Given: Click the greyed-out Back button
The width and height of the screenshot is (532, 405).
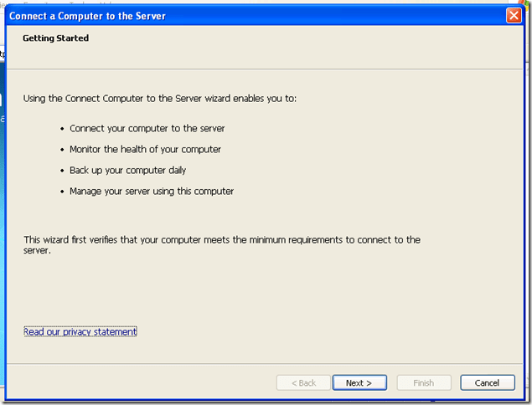Looking at the screenshot, I should coord(303,382).
